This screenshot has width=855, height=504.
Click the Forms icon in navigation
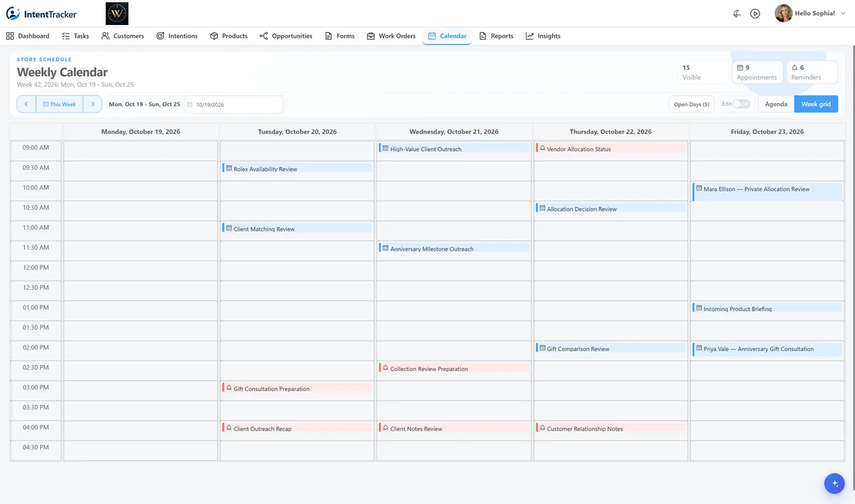click(328, 36)
